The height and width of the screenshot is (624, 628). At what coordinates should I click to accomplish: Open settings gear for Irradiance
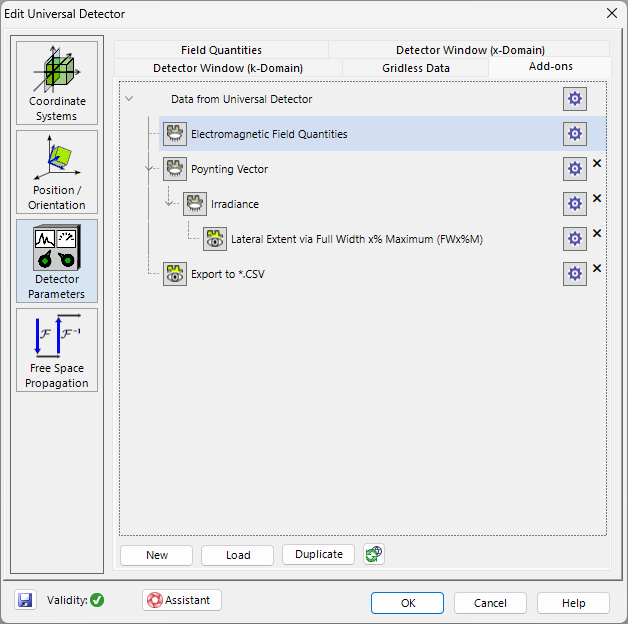575,204
